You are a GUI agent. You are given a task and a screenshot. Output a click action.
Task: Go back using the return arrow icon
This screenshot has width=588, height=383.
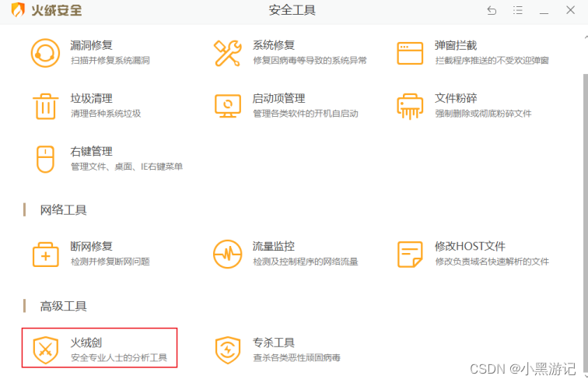point(492,10)
